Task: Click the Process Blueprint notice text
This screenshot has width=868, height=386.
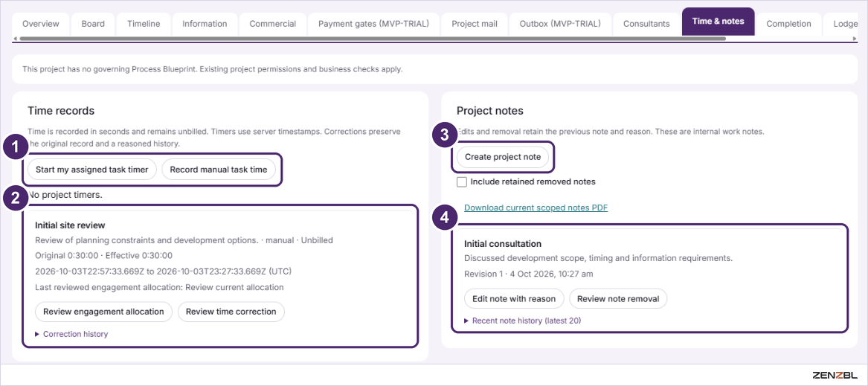Action: 213,69
